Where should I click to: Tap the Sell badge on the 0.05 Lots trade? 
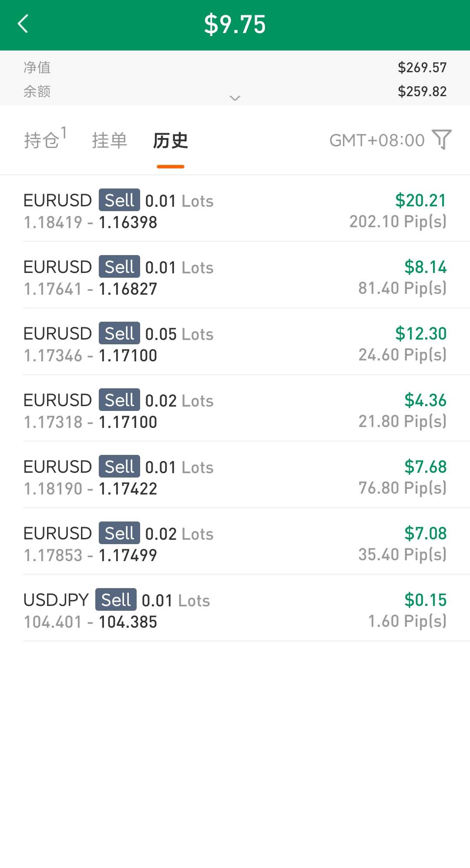(119, 333)
